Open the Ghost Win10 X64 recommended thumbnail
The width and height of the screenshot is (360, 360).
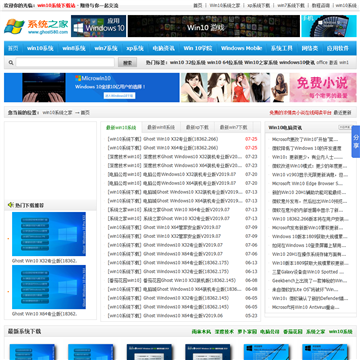click(x=49, y=287)
